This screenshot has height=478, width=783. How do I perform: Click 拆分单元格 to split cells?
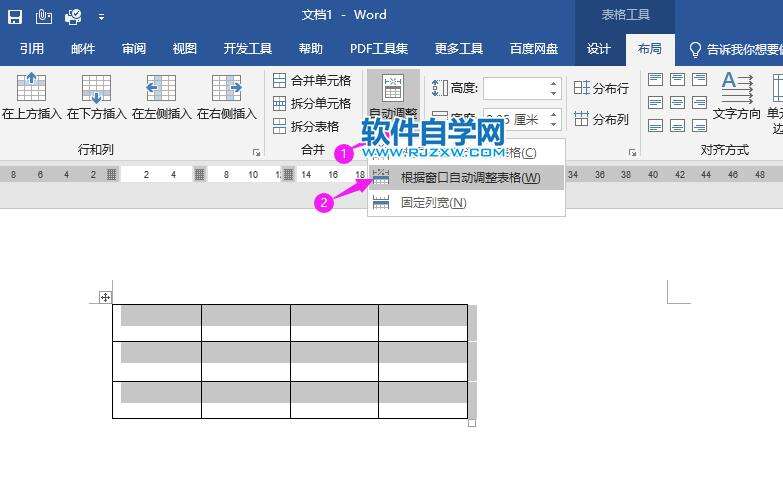click(x=312, y=103)
